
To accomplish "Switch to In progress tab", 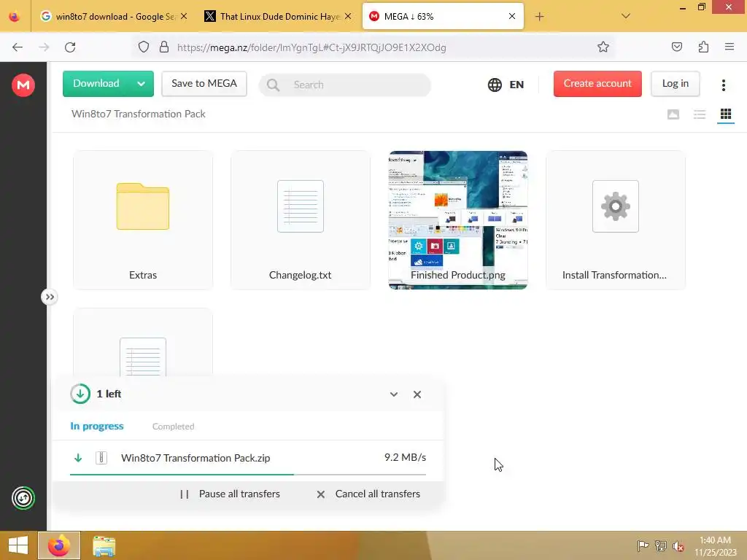I will [97, 426].
